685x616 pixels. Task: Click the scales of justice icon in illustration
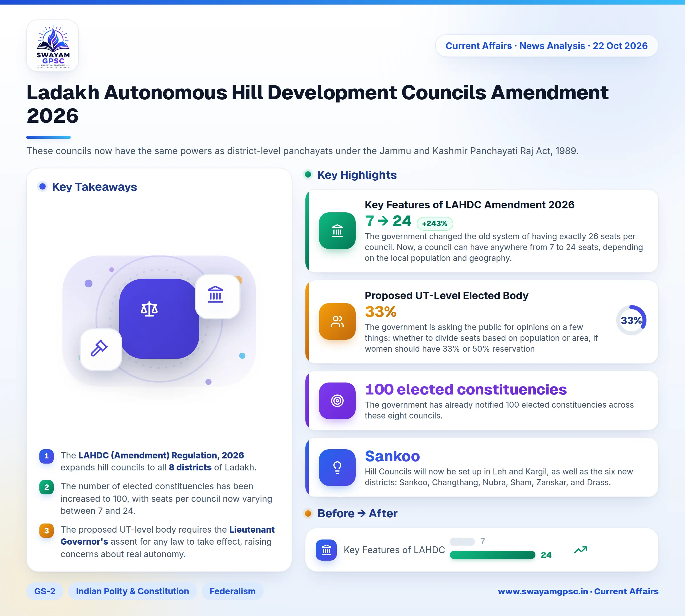(x=149, y=309)
